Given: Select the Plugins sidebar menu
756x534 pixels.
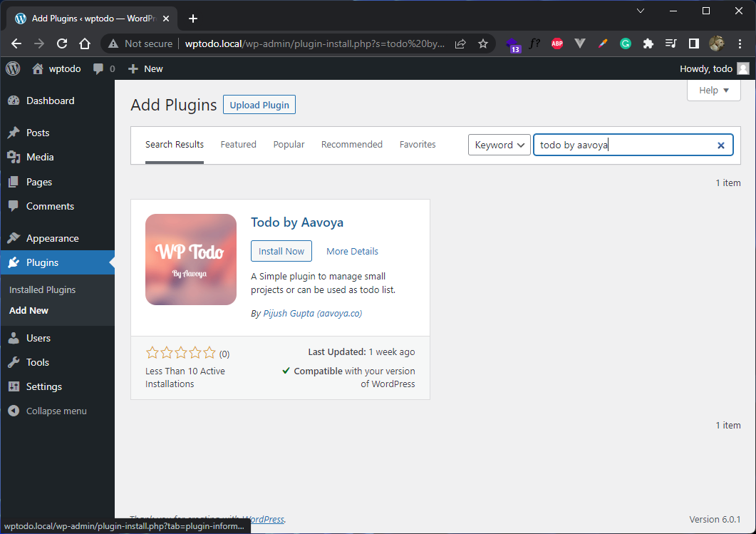Looking at the screenshot, I should pyautogui.click(x=58, y=262).
